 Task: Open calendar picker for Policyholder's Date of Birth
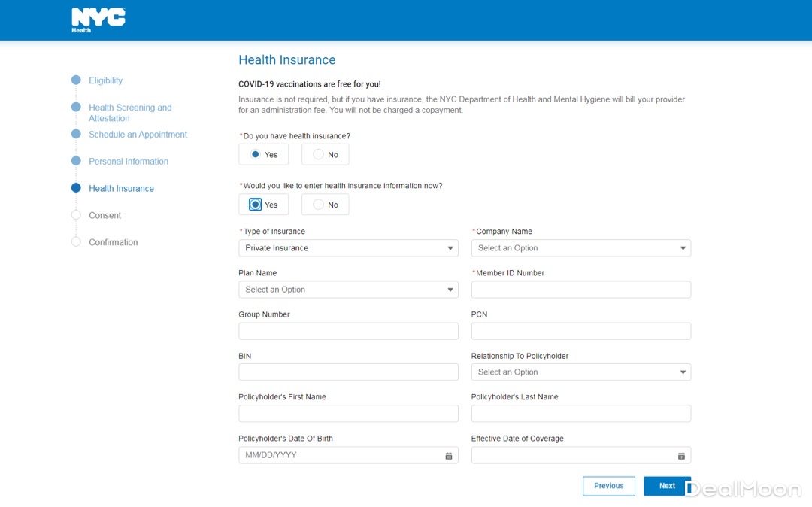point(449,456)
